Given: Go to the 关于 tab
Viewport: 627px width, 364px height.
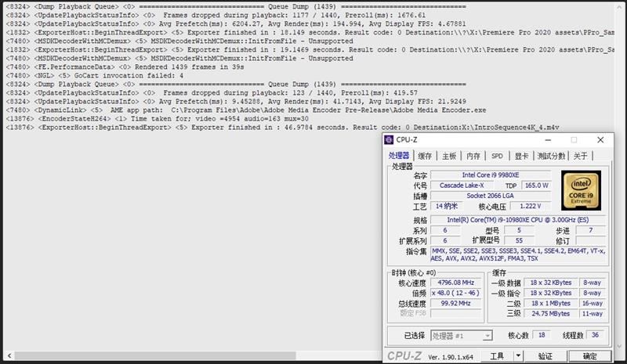Looking at the screenshot, I should (x=580, y=156).
